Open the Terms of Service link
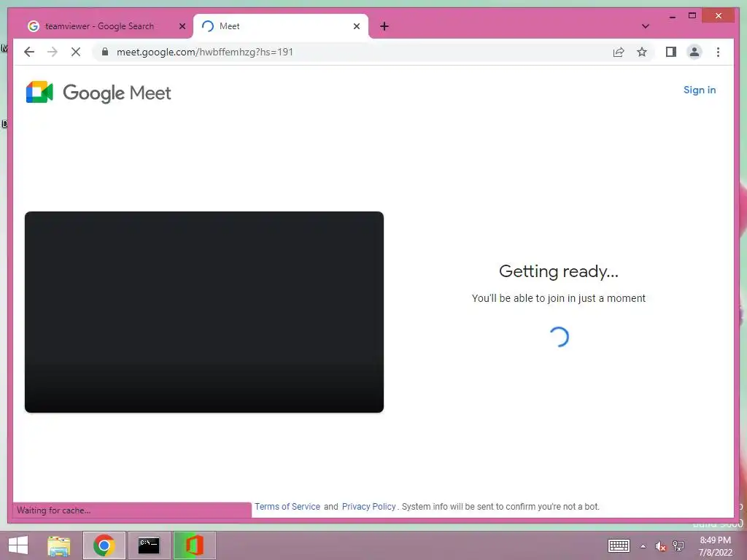Screen dimensions: 747x560 tap(287, 507)
